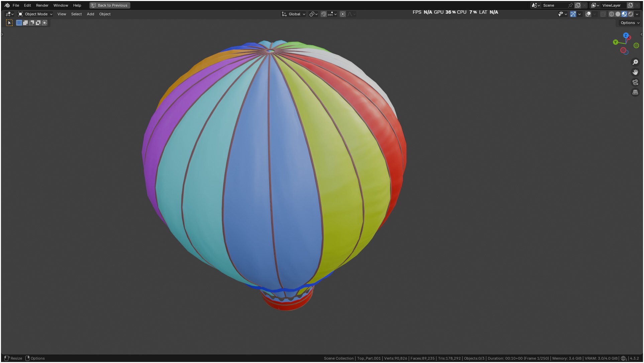644x363 pixels.
Task: Click the negative Y axis gizmo circle
Action: 636,45
